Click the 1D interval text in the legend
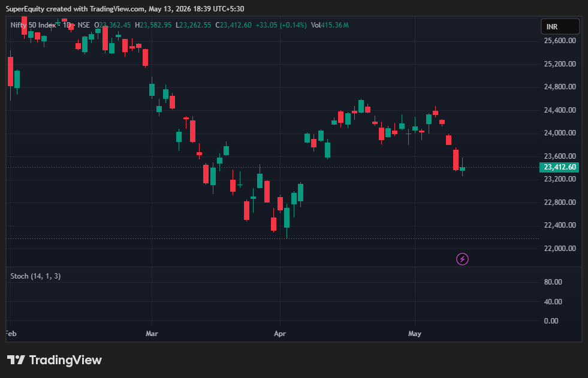Screen dimensions: 588x378 pyautogui.click(x=67, y=25)
